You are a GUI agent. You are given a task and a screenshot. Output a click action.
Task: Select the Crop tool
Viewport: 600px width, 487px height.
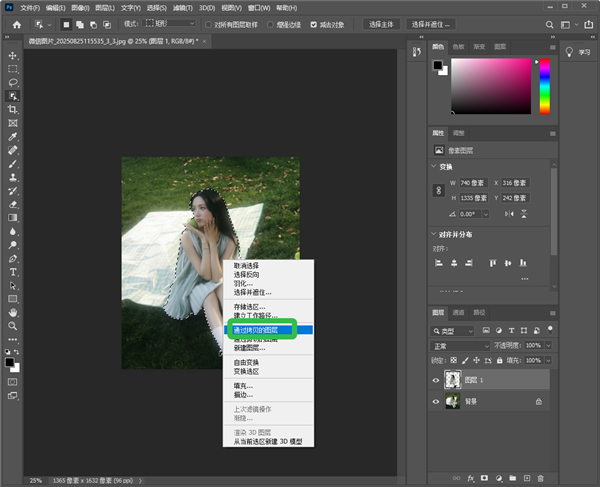tap(13, 109)
